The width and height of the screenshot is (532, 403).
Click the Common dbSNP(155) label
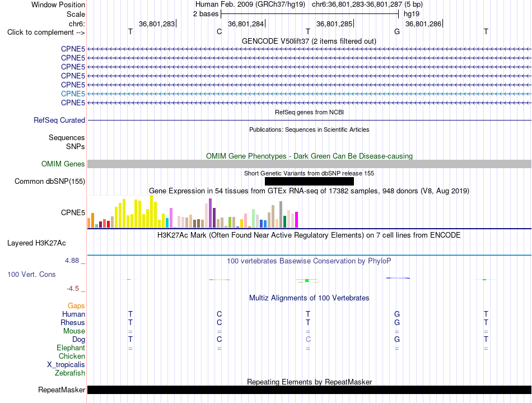(x=50, y=181)
